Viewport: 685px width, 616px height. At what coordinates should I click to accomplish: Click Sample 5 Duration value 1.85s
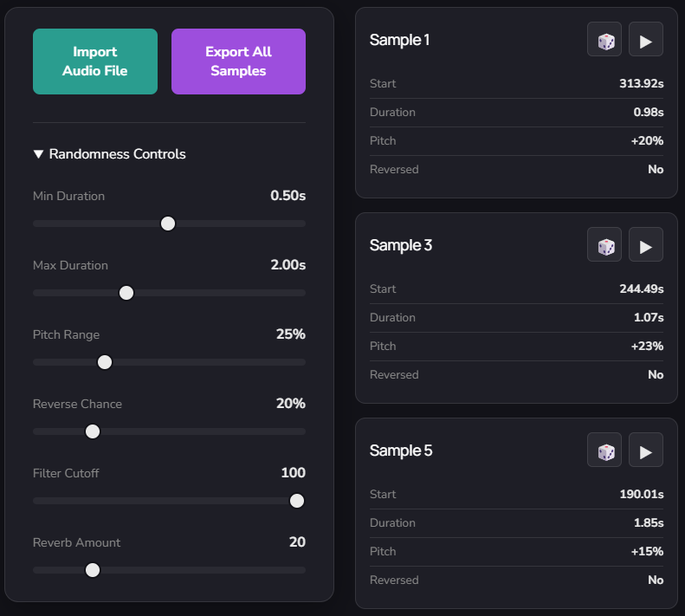click(648, 523)
